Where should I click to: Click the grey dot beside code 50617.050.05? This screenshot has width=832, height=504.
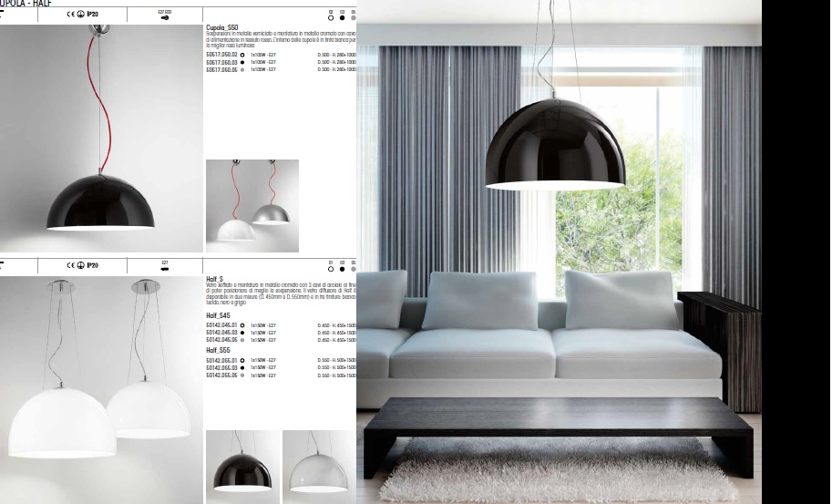[242, 69]
